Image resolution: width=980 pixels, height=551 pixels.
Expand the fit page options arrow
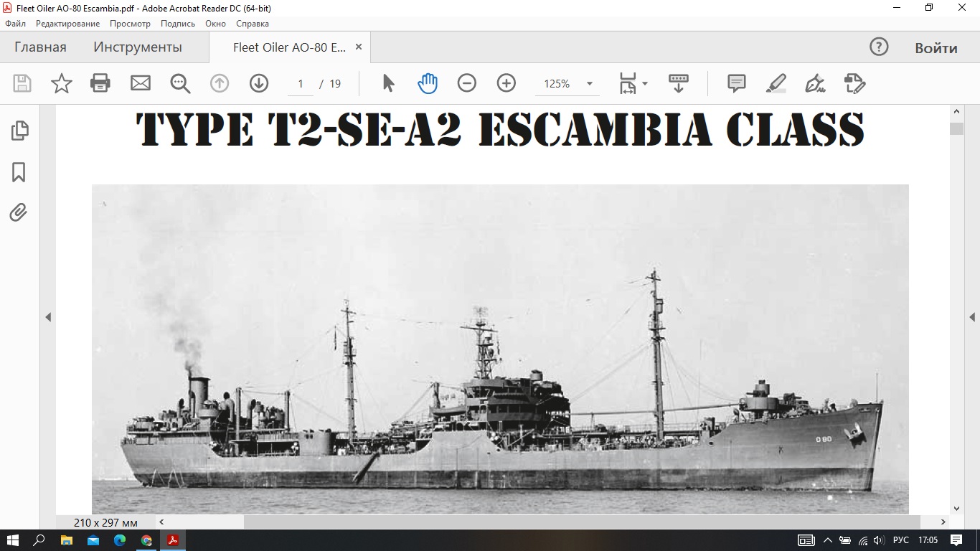click(x=644, y=83)
